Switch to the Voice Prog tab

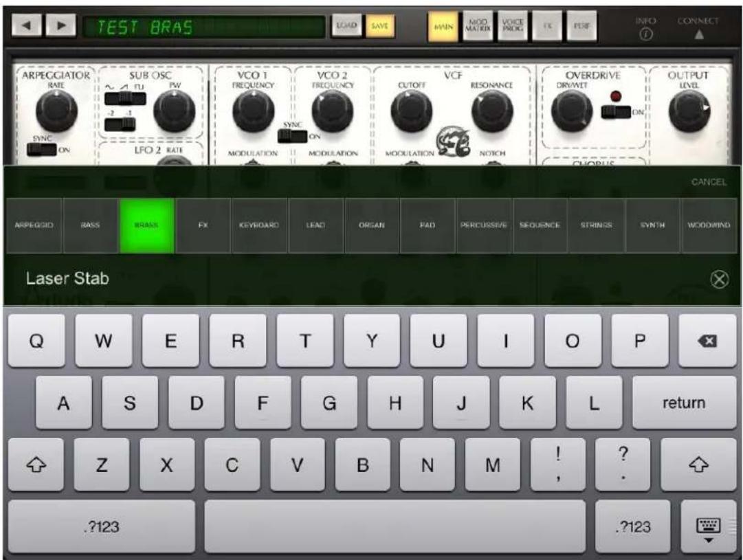coord(512,27)
